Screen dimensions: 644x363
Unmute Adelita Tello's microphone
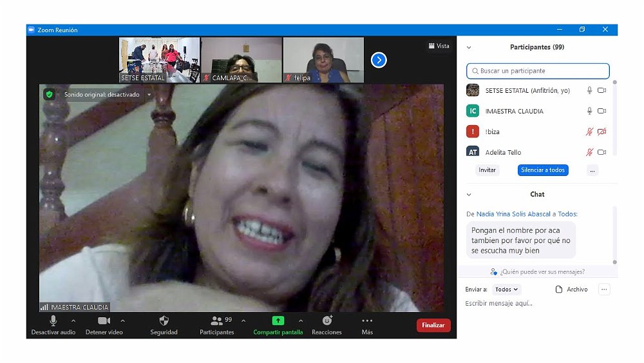pyautogui.click(x=589, y=152)
